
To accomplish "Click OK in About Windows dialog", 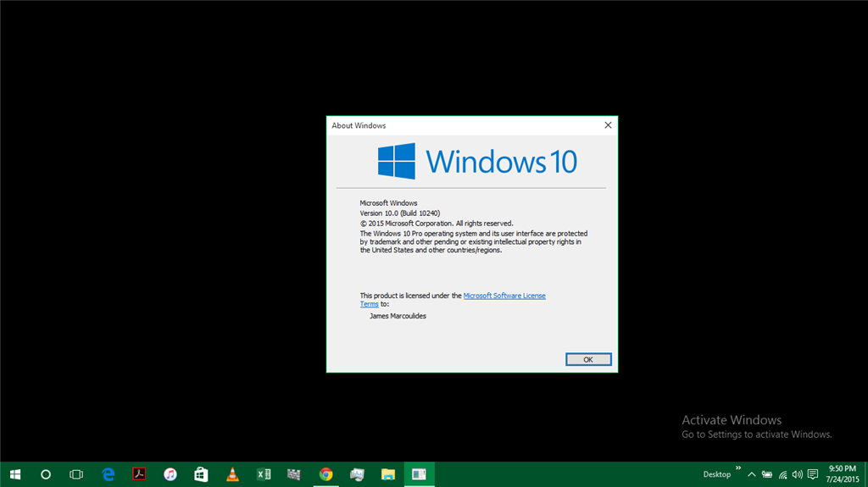I will click(x=588, y=360).
